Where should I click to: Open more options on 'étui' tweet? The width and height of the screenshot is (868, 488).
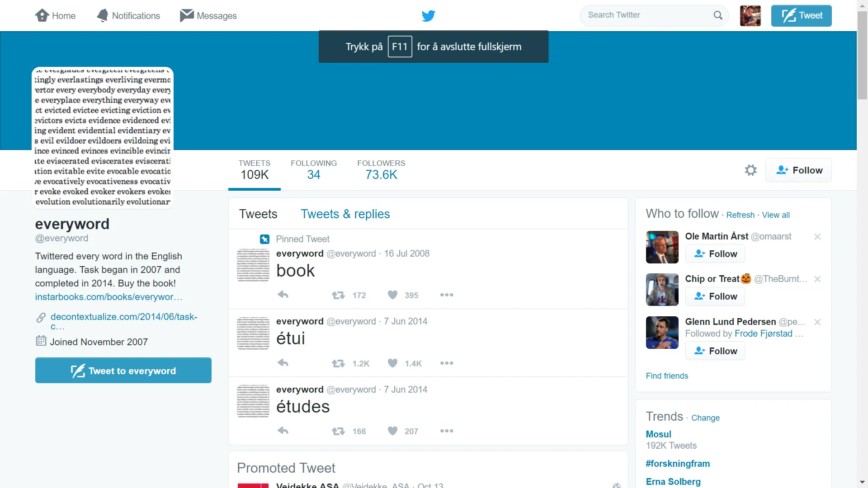(x=446, y=363)
